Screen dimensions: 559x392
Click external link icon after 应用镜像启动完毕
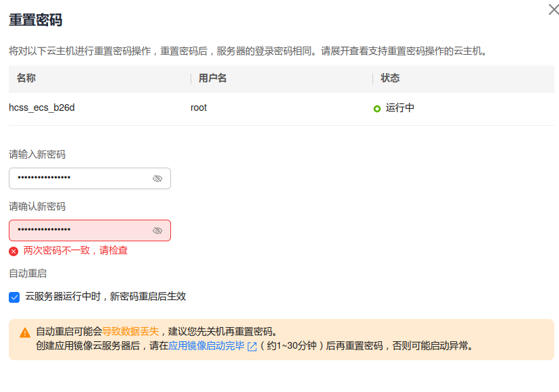pyautogui.click(x=252, y=347)
